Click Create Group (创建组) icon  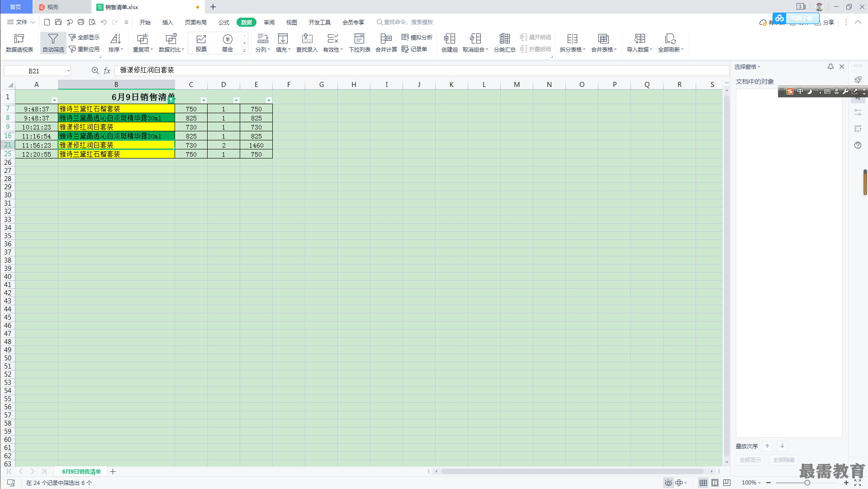coord(450,43)
